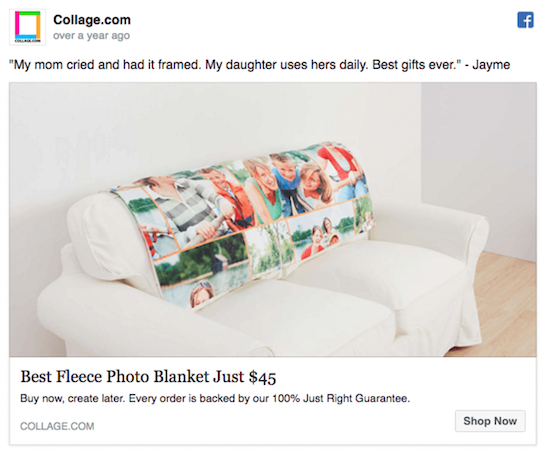Open the Best Fleece Photo Blanket headline
550x454 pixels.
click(148, 377)
